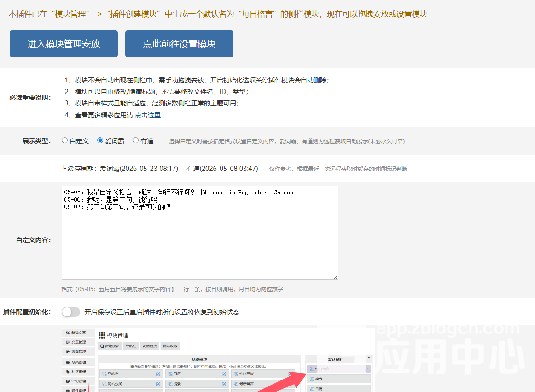535x392 pixels.
Task: Click edit icon on 搜索 system module in preview
Action: click(x=224, y=384)
